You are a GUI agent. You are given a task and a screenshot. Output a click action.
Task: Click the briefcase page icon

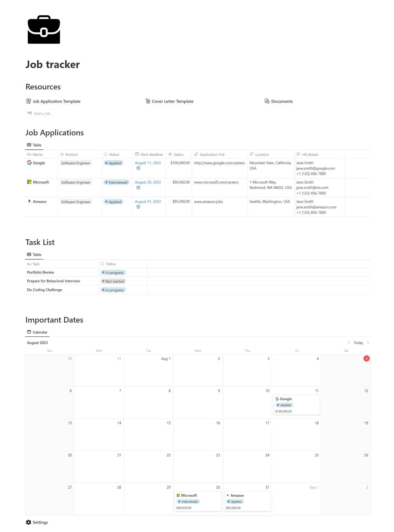(x=44, y=29)
